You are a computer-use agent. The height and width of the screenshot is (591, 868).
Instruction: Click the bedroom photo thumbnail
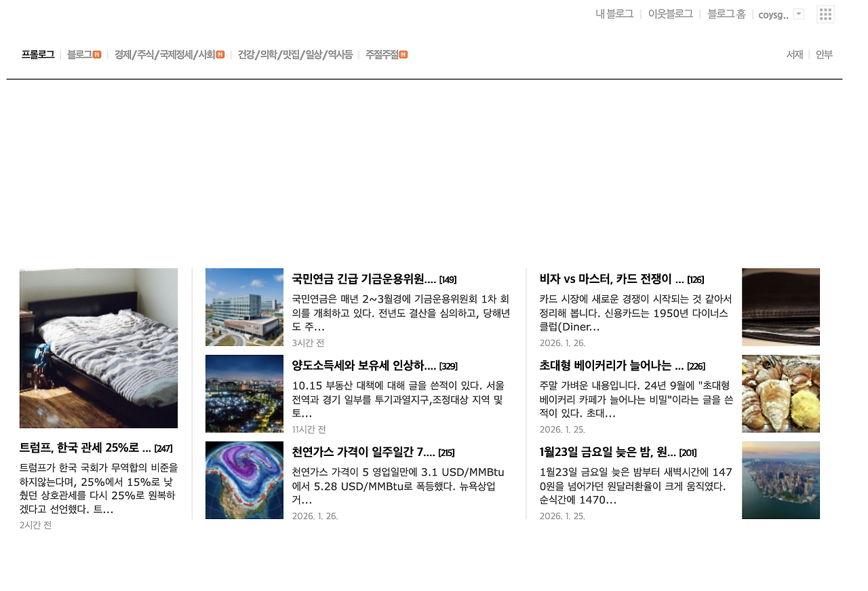[x=98, y=348]
